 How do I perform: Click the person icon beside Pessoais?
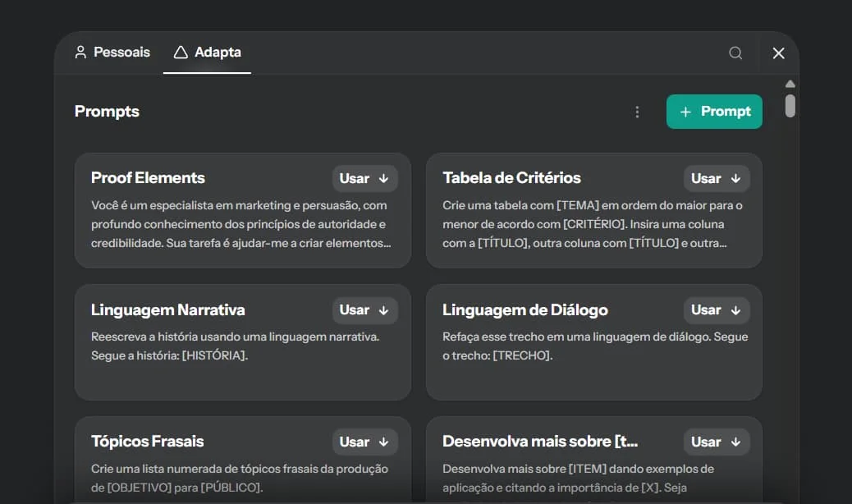click(x=80, y=51)
